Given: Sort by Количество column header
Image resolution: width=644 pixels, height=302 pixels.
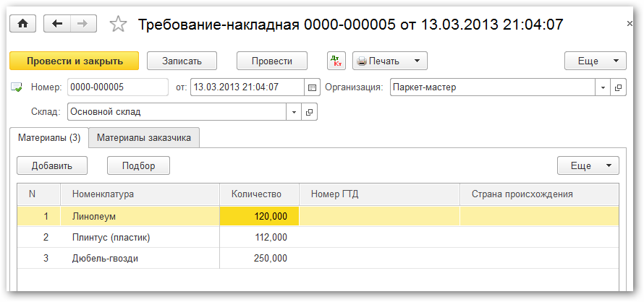Looking at the screenshot, I should pyautogui.click(x=260, y=194).
